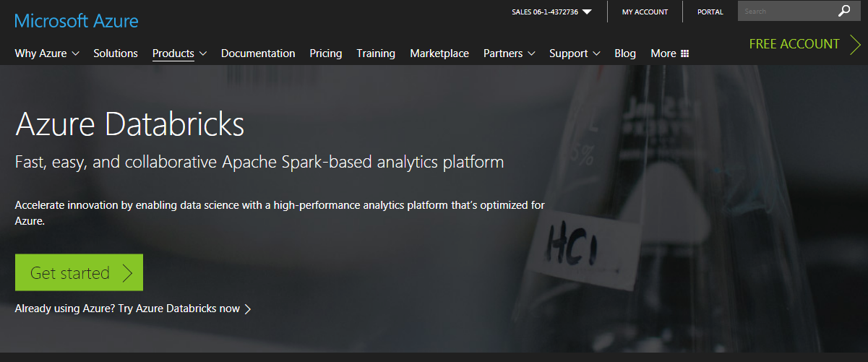868x362 pixels.
Task: Open the Partners dropdown
Action: pos(509,53)
